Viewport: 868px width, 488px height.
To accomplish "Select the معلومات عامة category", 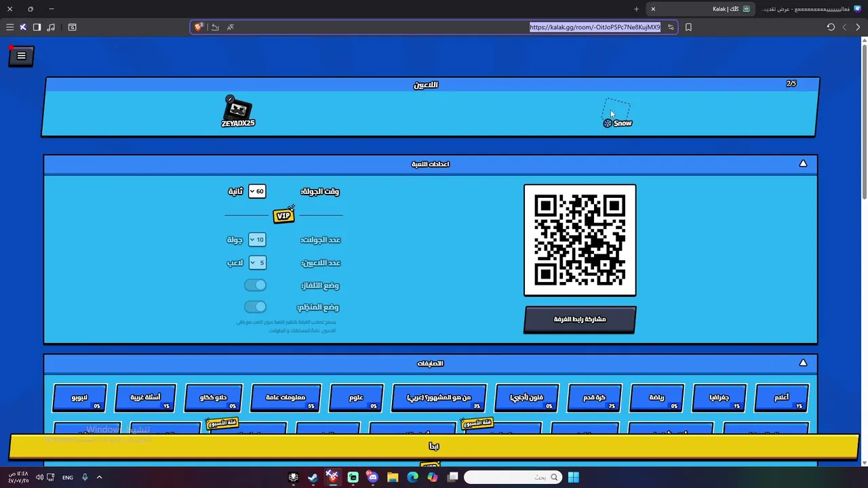I will [285, 398].
